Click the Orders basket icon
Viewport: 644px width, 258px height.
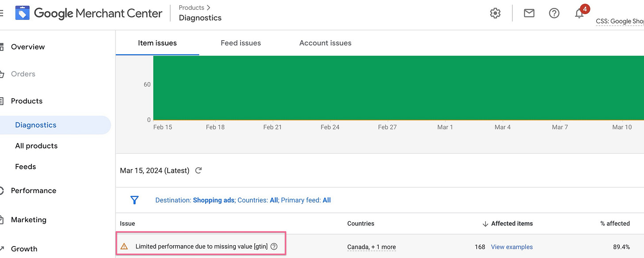click(x=2, y=74)
